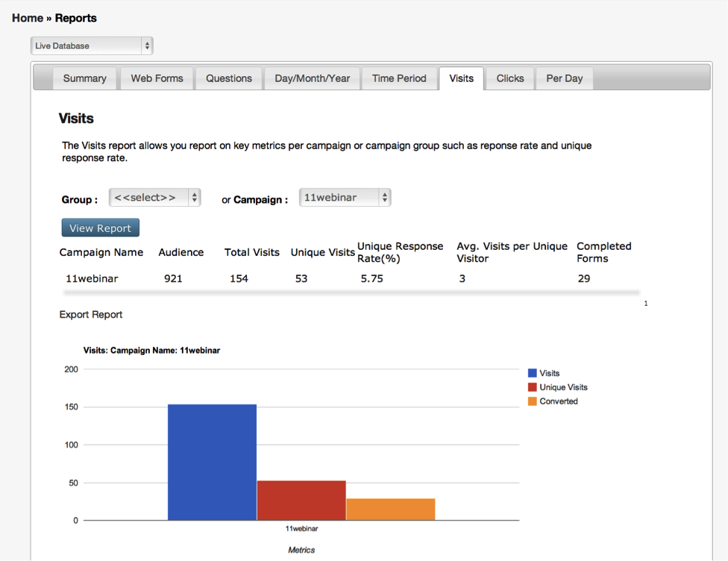Open the Day/Month/Year report tab
Screen dimensions: 728x561
(312, 78)
